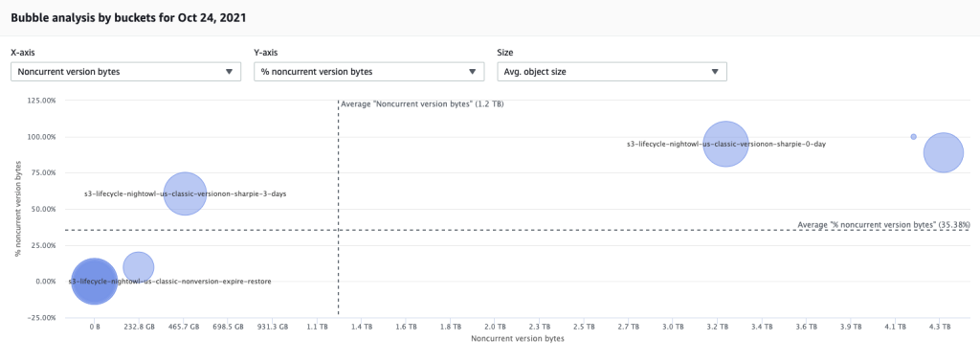Click the large bubble above the 4.3 TB tick
This screenshot has width=980, height=363.
point(943,152)
